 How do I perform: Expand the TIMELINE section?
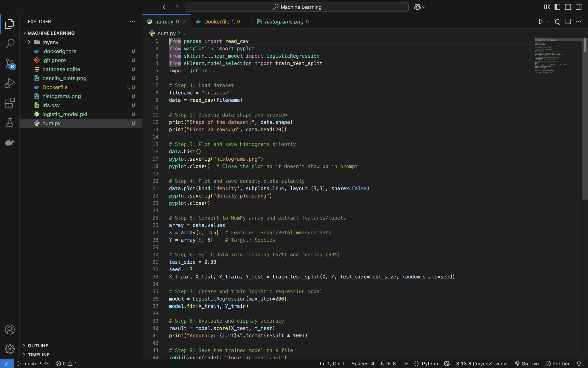click(80, 355)
